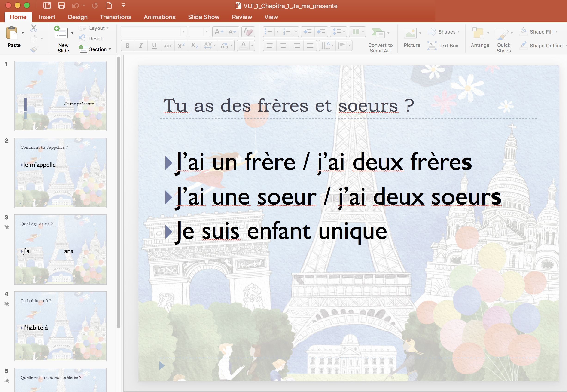Click the Arrange button

point(480,38)
